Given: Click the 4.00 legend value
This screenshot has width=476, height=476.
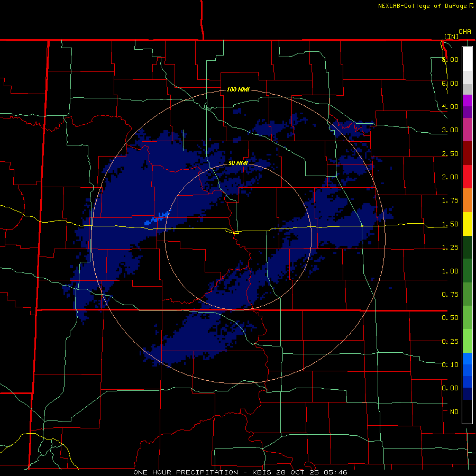Looking at the screenshot, I should 450,106.
